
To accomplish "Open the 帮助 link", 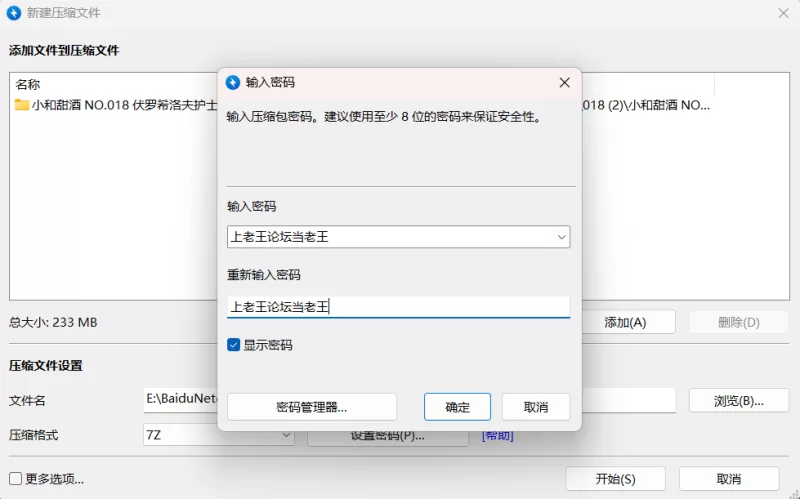I will tap(497, 436).
